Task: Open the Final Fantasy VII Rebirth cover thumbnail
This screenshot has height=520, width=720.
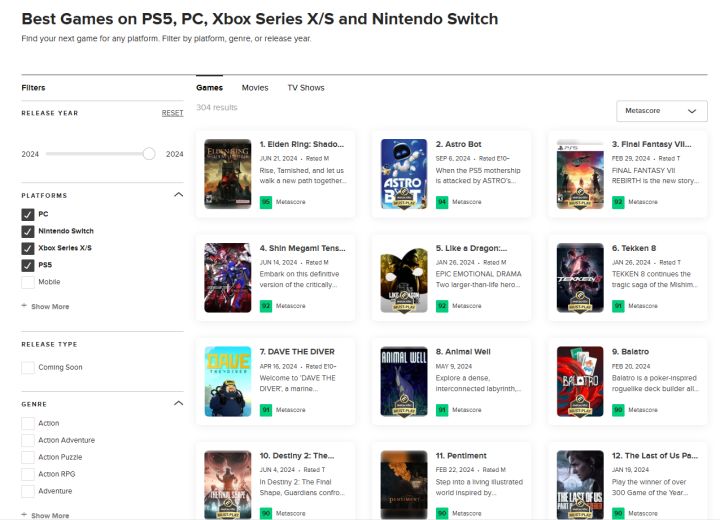Action: 580,173
